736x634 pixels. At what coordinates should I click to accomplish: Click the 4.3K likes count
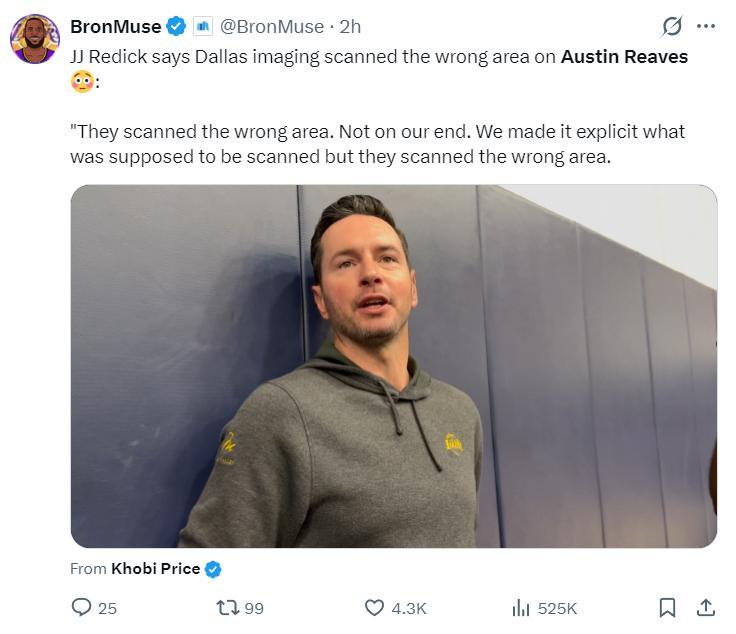coord(409,608)
